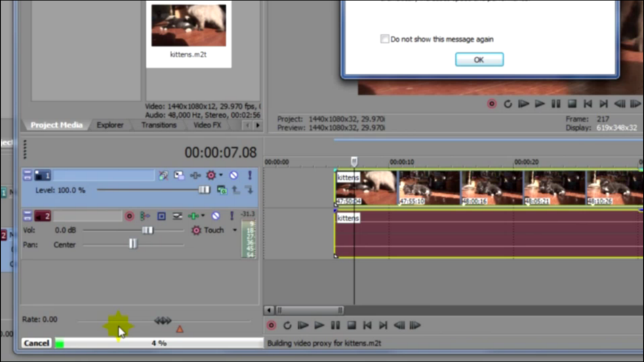The width and height of the screenshot is (644, 362).
Task: Click Make Compositing Parent arrow on track 1
Action: [x=236, y=190]
